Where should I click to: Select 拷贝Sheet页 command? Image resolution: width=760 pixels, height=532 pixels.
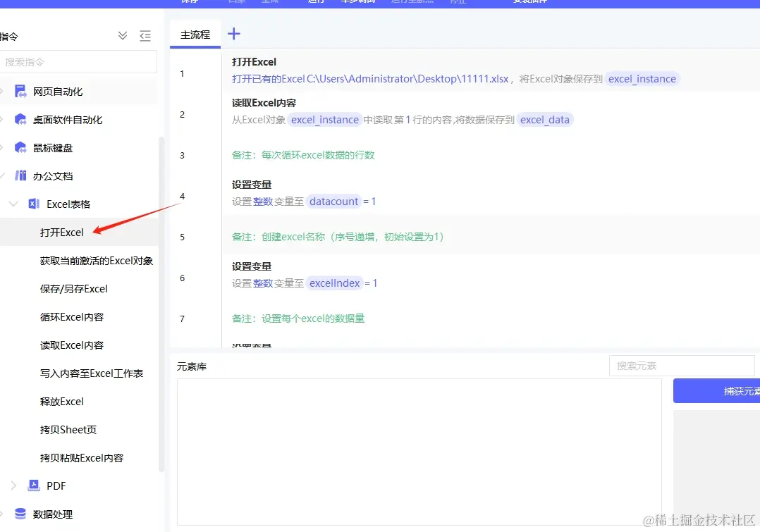68,429
